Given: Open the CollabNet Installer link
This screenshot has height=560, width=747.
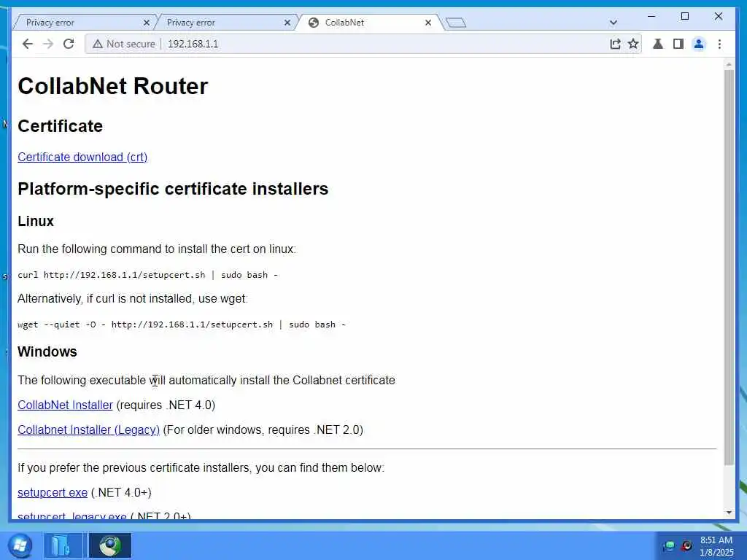Looking at the screenshot, I should click(x=65, y=405).
